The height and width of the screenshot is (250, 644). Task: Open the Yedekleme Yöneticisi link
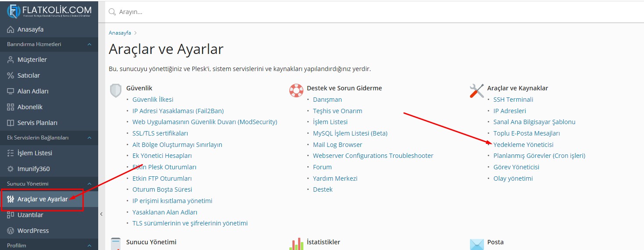pyautogui.click(x=523, y=144)
